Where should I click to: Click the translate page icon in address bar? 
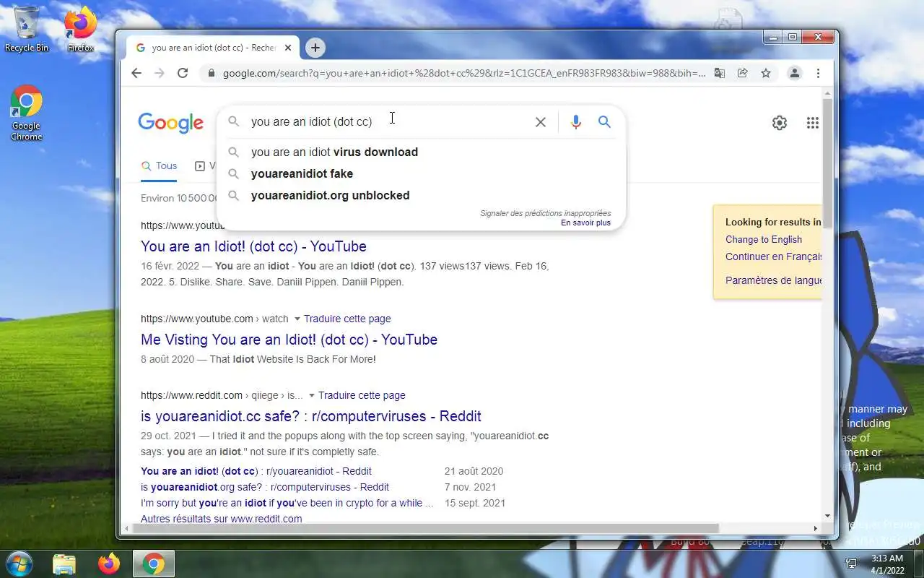click(720, 73)
